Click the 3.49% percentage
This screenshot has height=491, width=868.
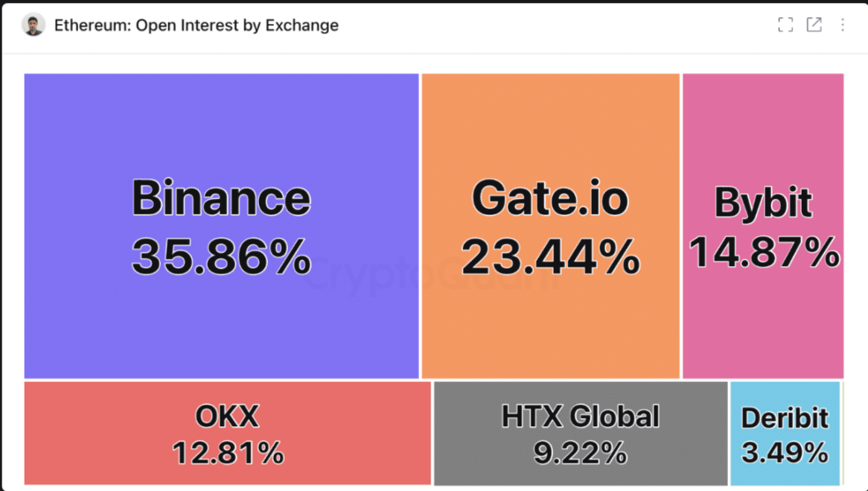point(785,452)
